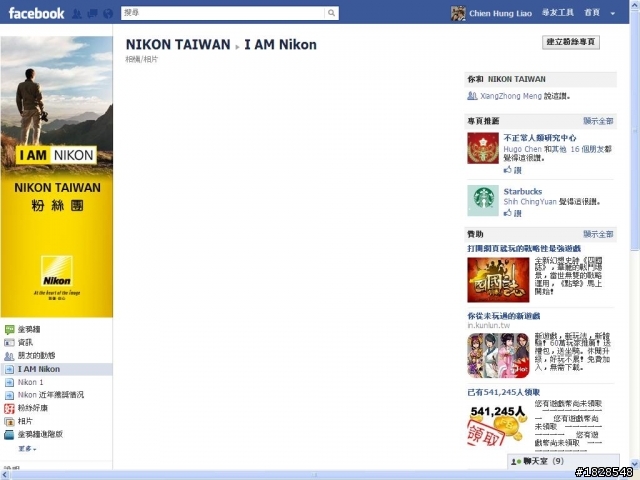Open 資訊 in left sidebar
Screen dimensions: 640x480
[25, 342]
